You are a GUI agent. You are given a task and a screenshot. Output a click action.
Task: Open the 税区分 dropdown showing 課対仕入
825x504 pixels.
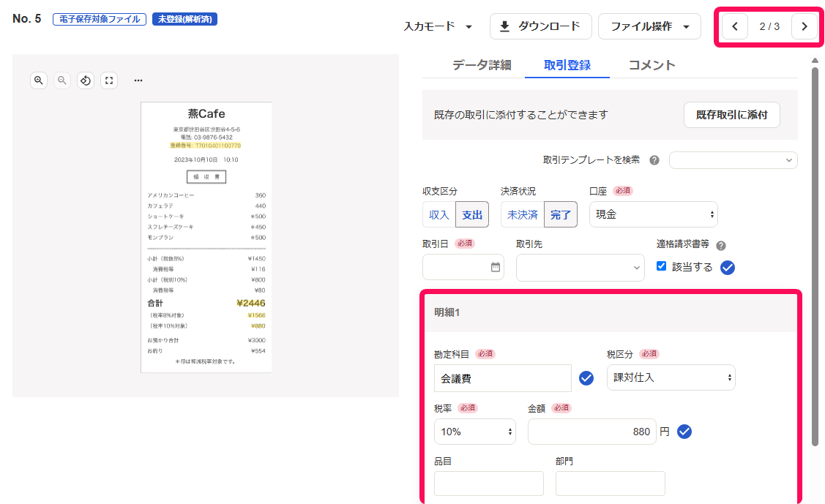coord(671,377)
